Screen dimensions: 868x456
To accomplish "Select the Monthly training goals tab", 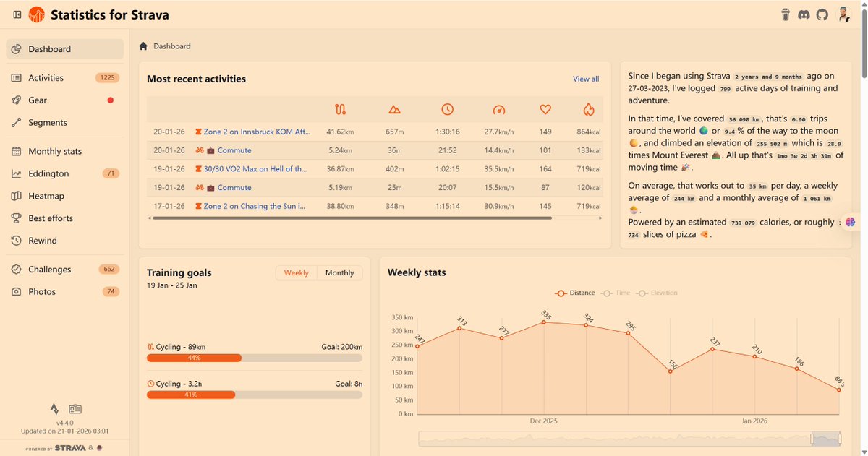I will point(339,272).
